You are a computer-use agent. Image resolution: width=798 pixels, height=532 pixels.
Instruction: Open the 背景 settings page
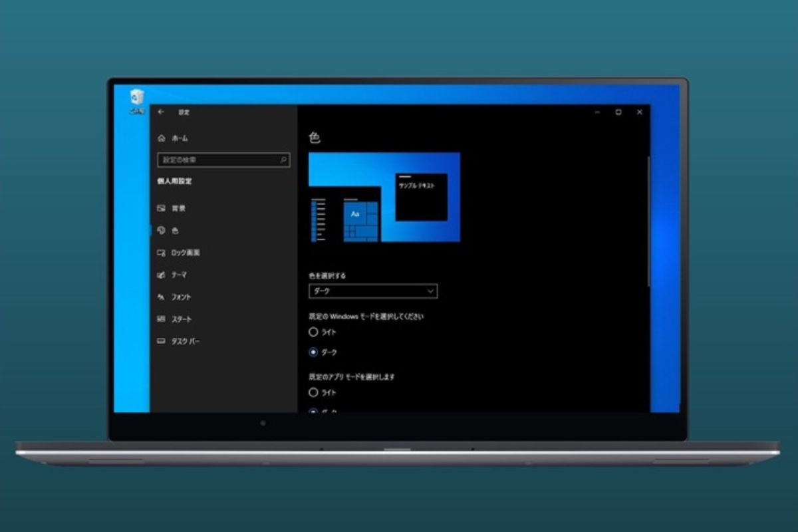(x=172, y=208)
